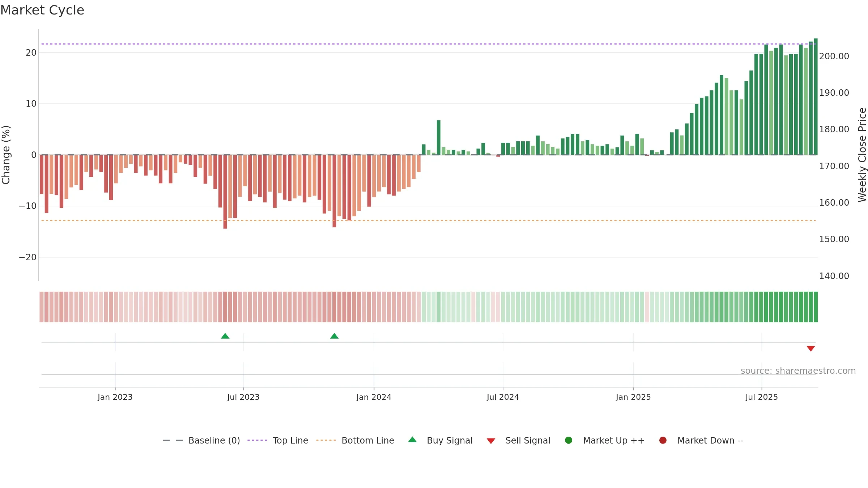Click the 140.00 price axis label
Viewport: 868px width, 488px height.
pos(834,276)
